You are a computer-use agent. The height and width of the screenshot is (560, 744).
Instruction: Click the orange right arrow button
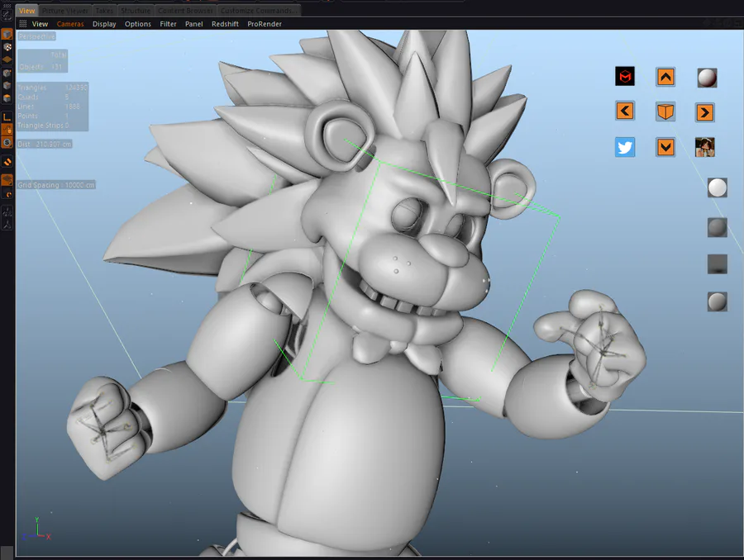tap(705, 112)
